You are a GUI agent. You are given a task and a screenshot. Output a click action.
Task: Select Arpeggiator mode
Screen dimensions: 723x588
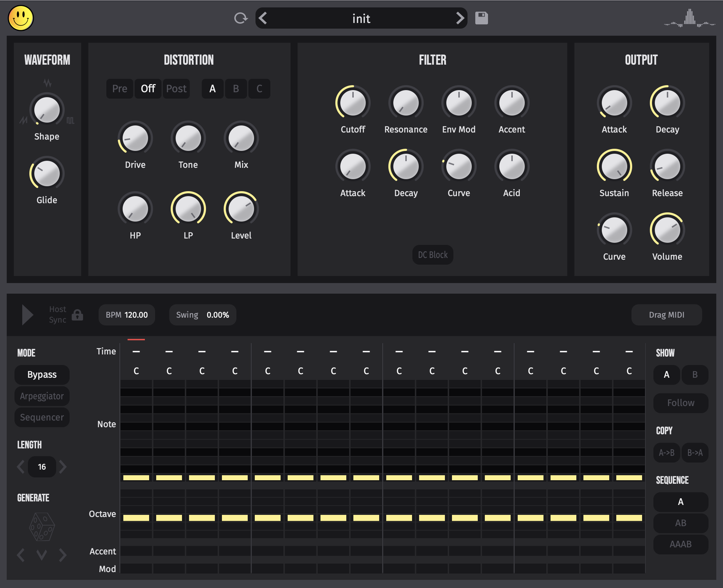(41, 395)
